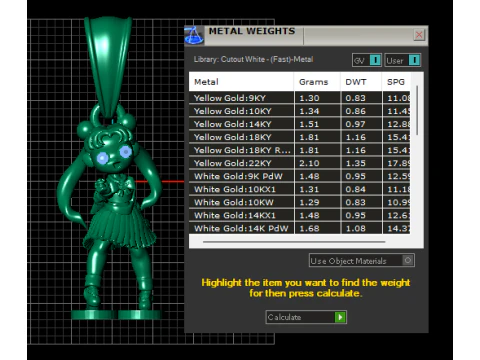The image size is (480, 360).
Task: Click the Library: Cutout White label
Action: click(x=253, y=59)
